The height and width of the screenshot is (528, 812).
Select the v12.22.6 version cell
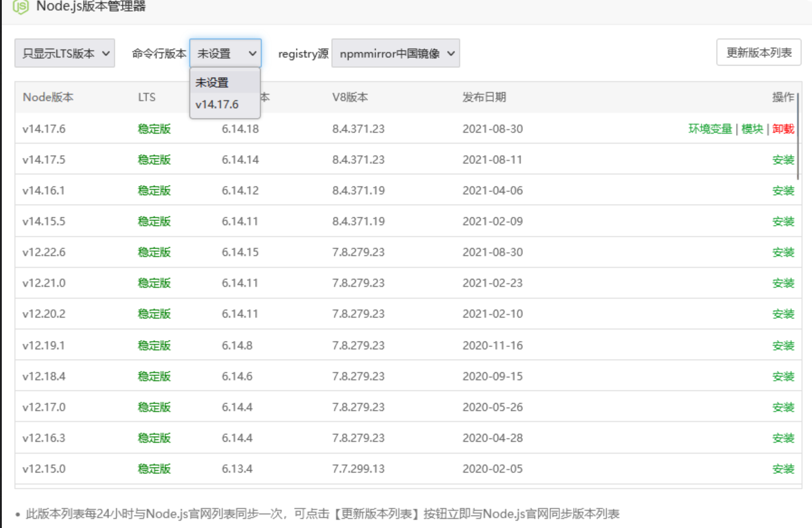click(x=44, y=252)
